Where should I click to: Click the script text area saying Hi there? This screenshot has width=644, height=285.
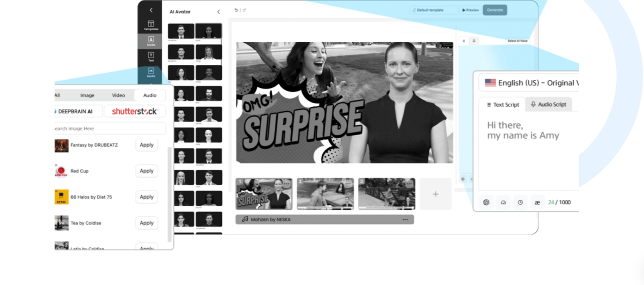529,151
